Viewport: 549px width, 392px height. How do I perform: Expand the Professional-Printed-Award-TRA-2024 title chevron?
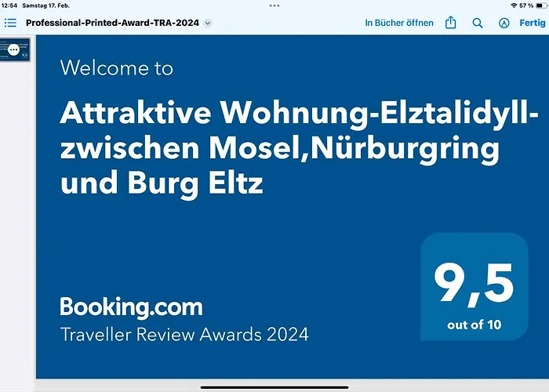tap(208, 23)
